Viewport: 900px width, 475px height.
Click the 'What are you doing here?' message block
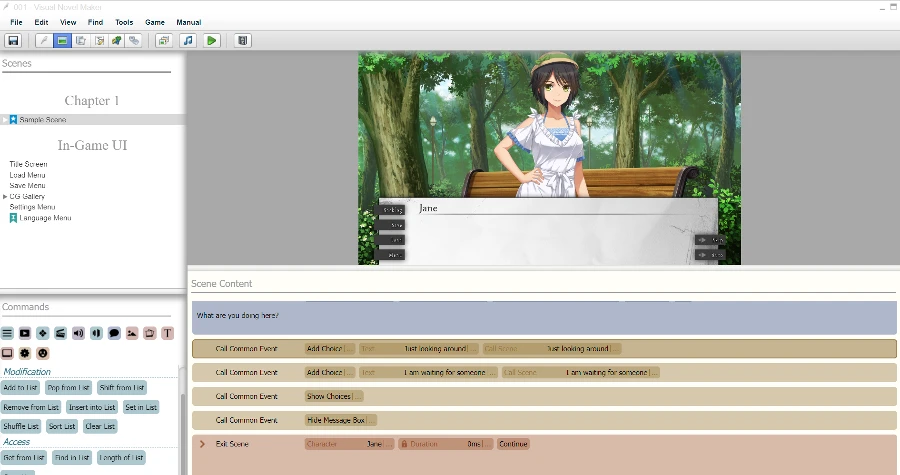coord(544,317)
